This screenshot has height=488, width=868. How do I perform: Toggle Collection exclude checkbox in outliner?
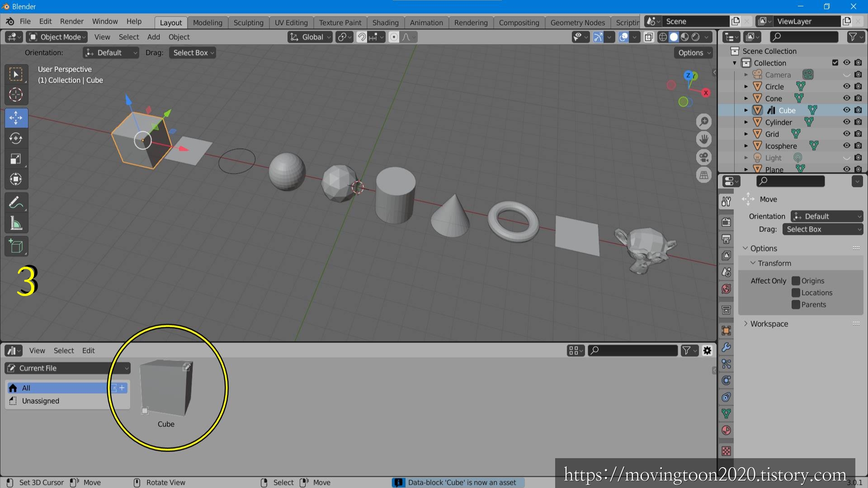[x=835, y=63]
